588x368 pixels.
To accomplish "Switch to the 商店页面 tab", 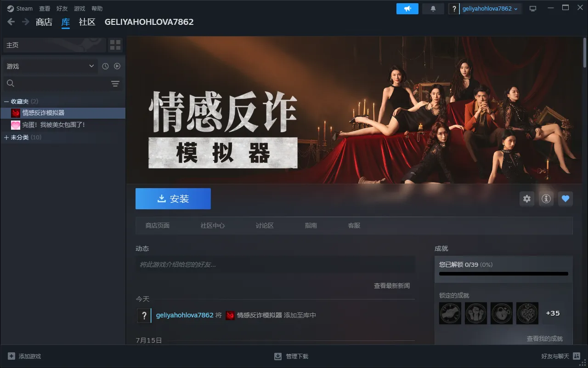I will coord(158,225).
